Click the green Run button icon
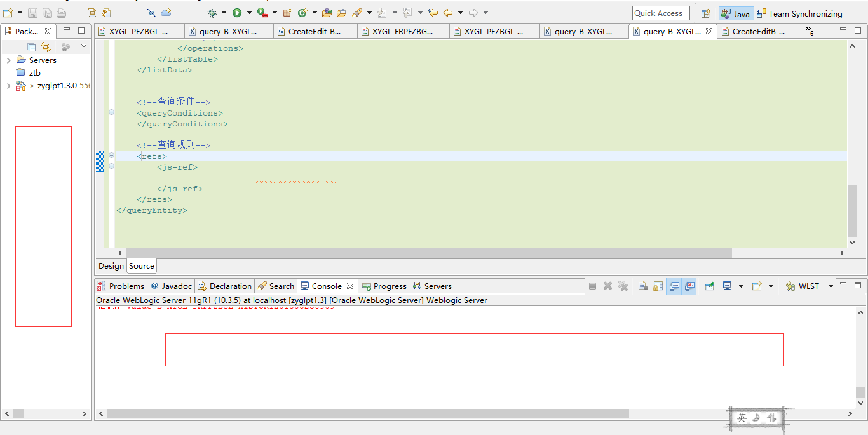 tap(237, 13)
